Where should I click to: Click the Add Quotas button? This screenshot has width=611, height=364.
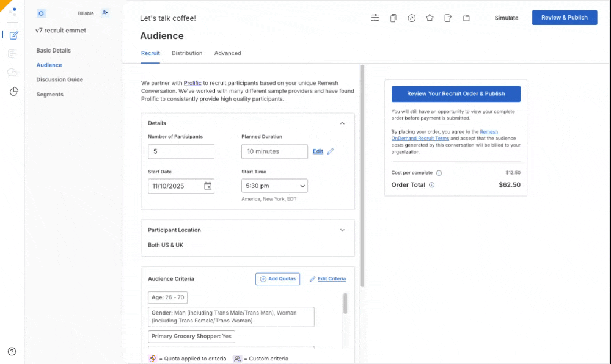277,278
